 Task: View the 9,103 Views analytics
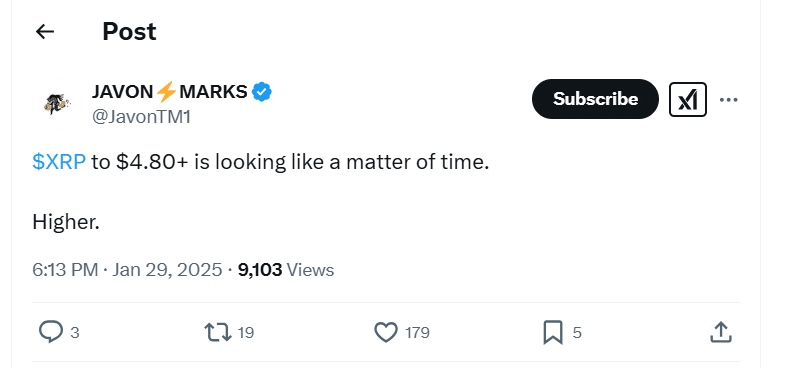tap(286, 269)
